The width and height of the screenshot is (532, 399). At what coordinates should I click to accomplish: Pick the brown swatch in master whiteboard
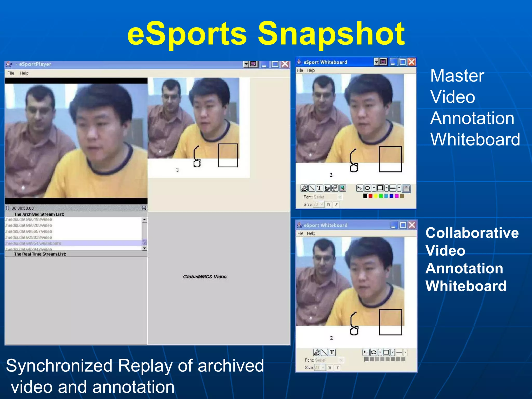tap(402, 196)
